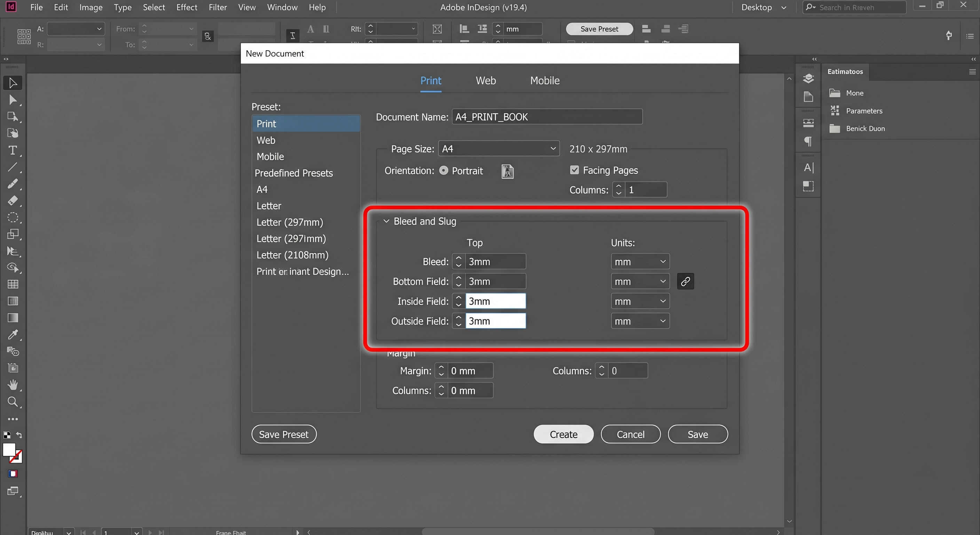Select the Line tool
The width and height of the screenshot is (980, 535).
pos(13,167)
